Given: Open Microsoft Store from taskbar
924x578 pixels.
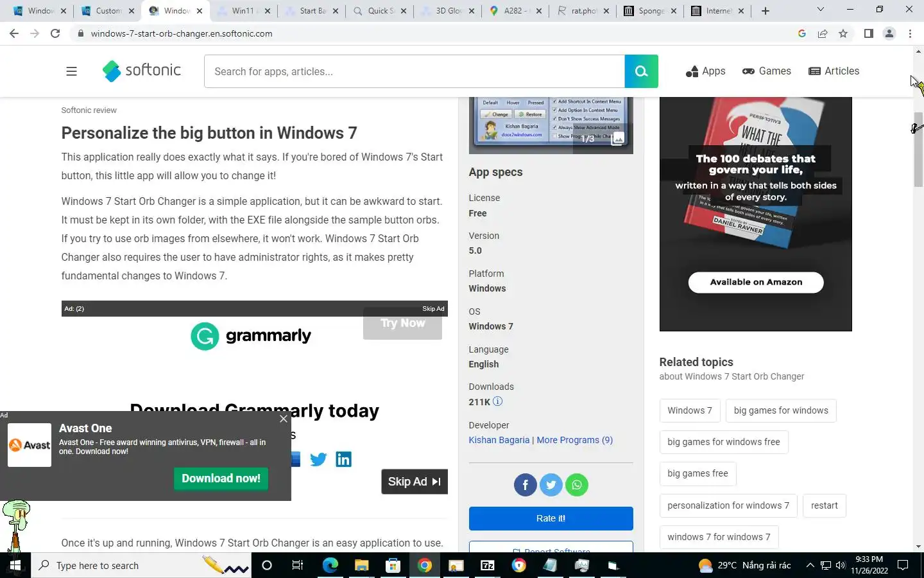Looking at the screenshot, I should point(393,565).
